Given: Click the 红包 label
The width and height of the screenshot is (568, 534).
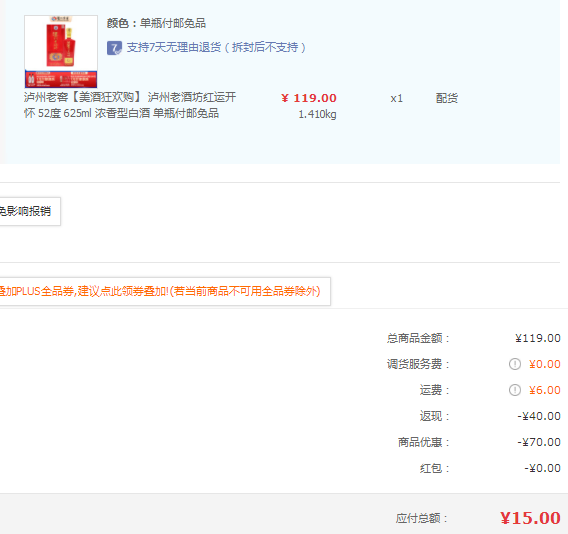Looking at the screenshot, I should tap(435, 468).
